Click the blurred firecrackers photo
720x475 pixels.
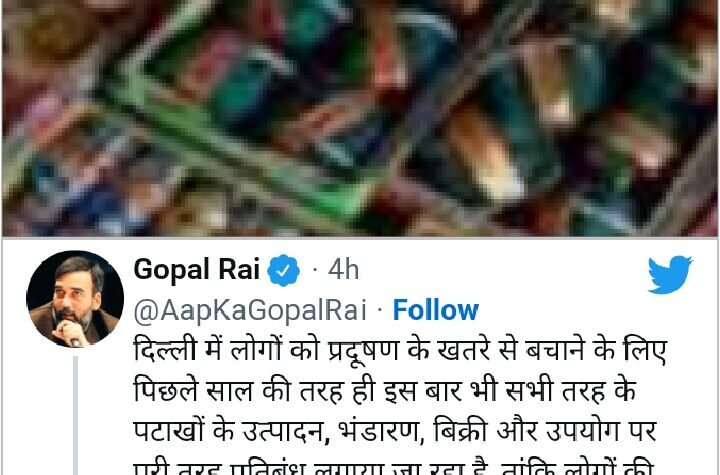[x=360, y=118]
